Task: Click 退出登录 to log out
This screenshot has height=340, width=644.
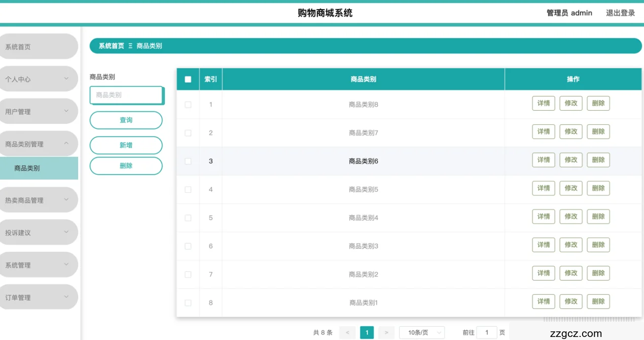Action: (620, 13)
